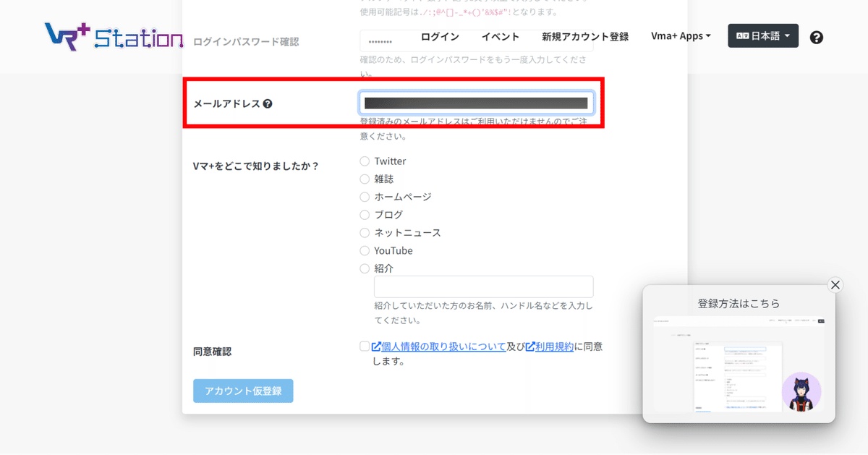Click external link icon before 個人情報の取り扱いについて
Image resolution: width=868 pixels, height=455 pixels.
pos(376,346)
